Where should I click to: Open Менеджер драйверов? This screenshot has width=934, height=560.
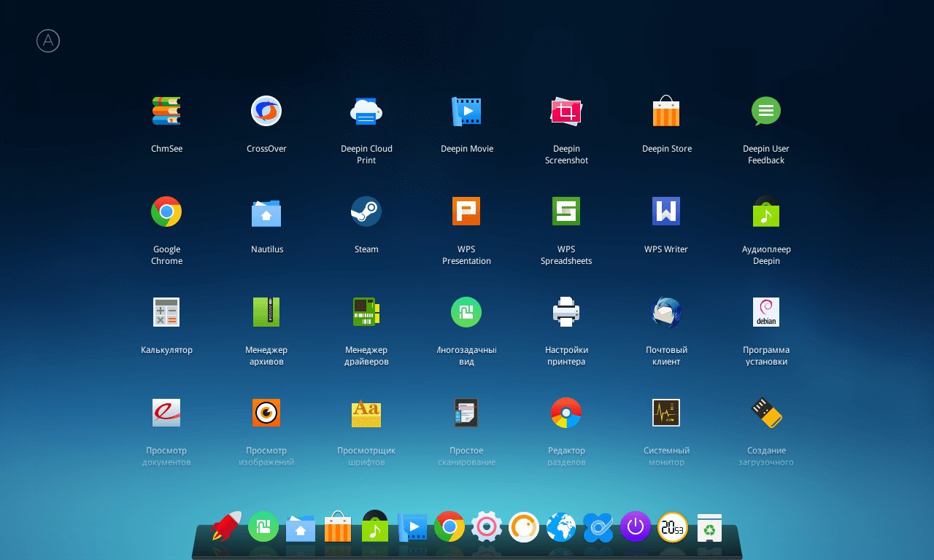click(366, 312)
